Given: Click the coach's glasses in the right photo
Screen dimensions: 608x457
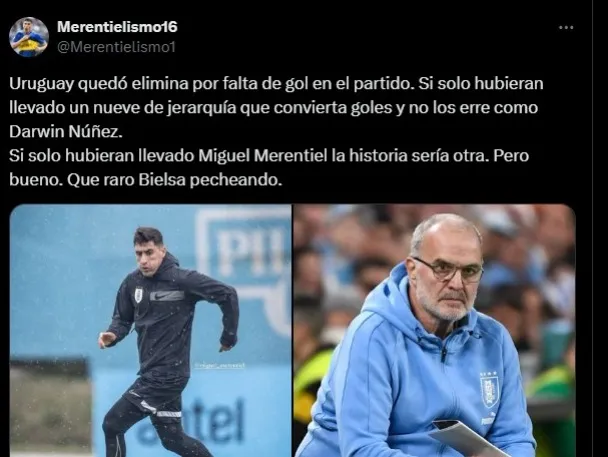Looking at the screenshot, I should tap(449, 270).
